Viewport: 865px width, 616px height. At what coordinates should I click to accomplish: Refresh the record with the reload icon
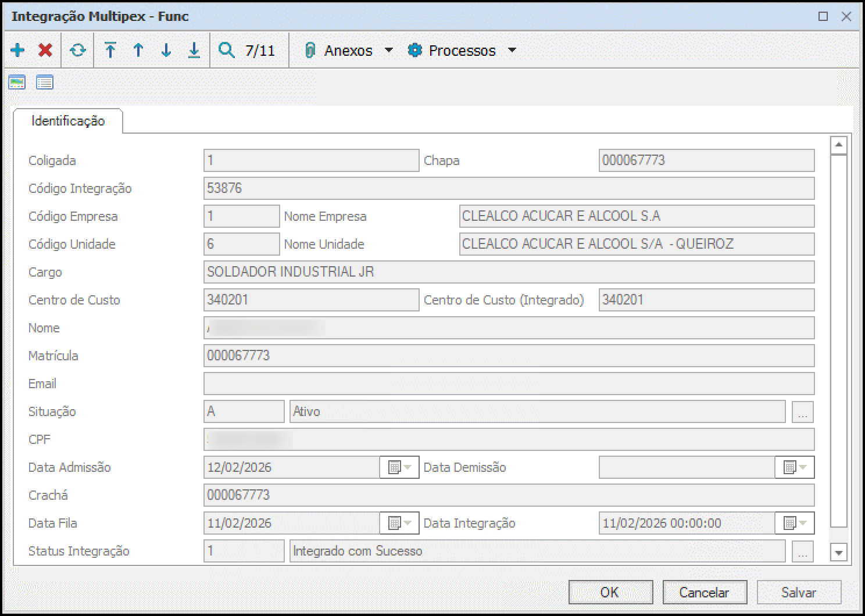(78, 51)
